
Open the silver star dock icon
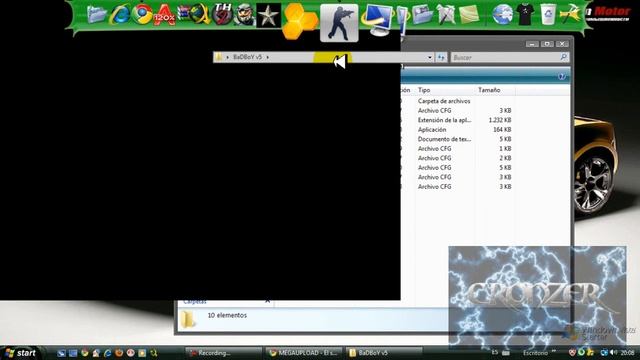[x=269, y=16]
